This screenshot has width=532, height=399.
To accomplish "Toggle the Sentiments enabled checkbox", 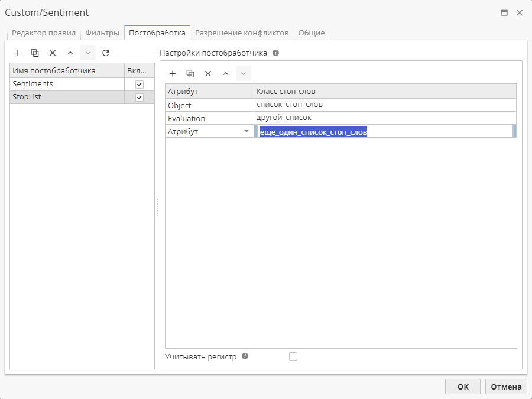I will [139, 84].
